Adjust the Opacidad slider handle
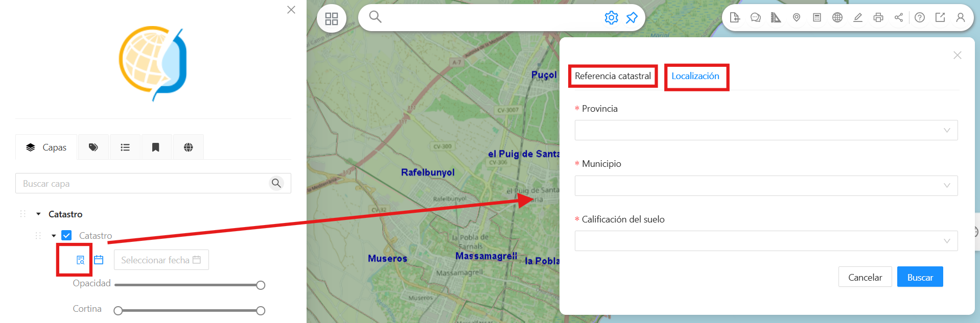Screen dimensions: 980x323 (261, 285)
